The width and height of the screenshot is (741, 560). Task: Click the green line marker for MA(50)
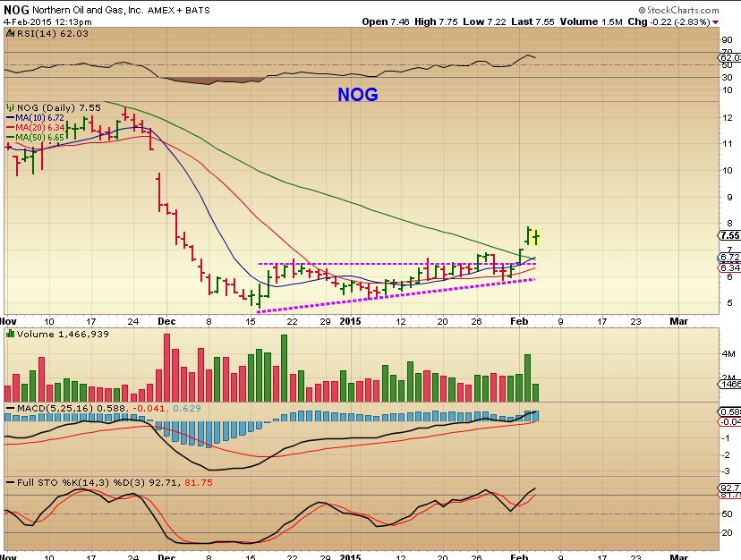(11, 138)
